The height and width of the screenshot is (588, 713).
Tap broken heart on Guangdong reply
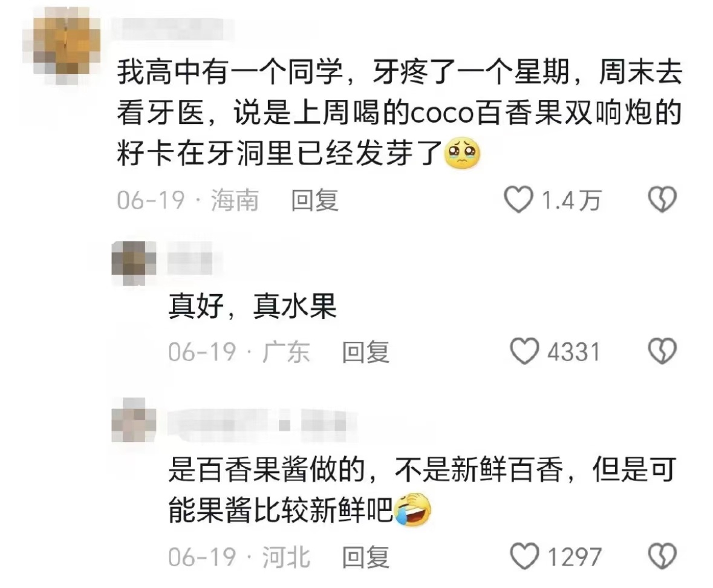pos(662,351)
